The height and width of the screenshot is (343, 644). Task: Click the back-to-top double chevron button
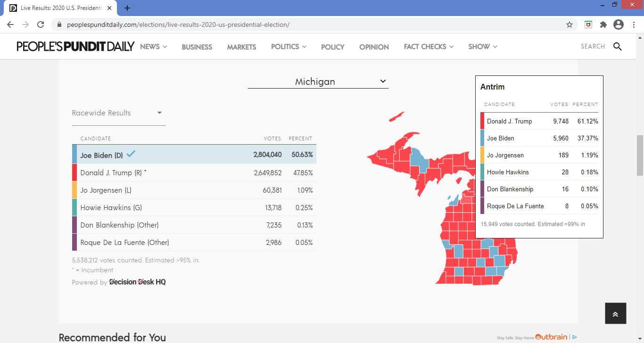pyautogui.click(x=616, y=313)
